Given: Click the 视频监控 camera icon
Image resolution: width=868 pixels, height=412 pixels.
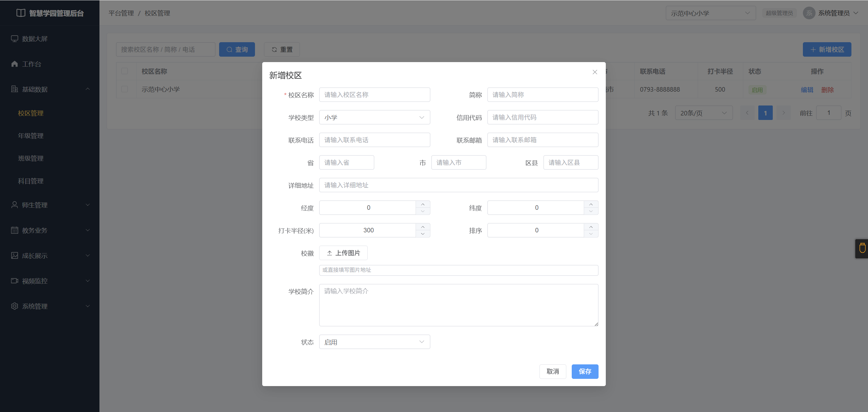Looking at the screenshot, I should [x=14, y=281].
